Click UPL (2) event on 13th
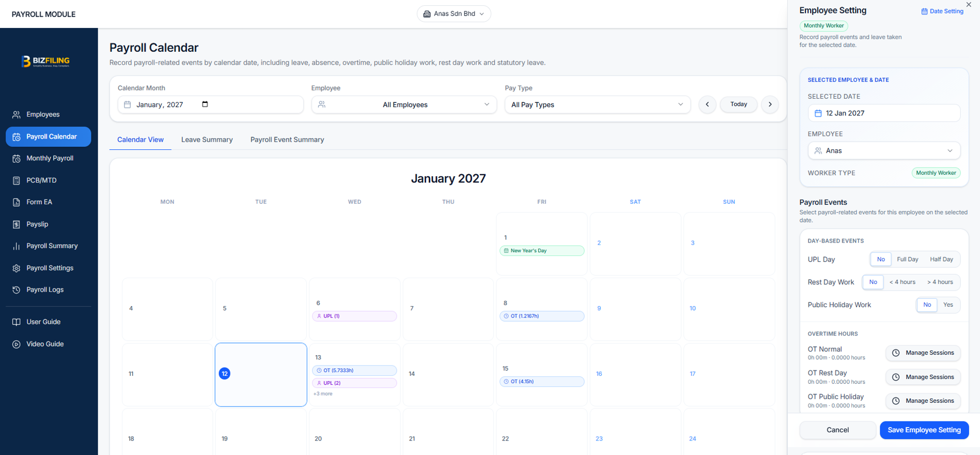 (354, 383)
